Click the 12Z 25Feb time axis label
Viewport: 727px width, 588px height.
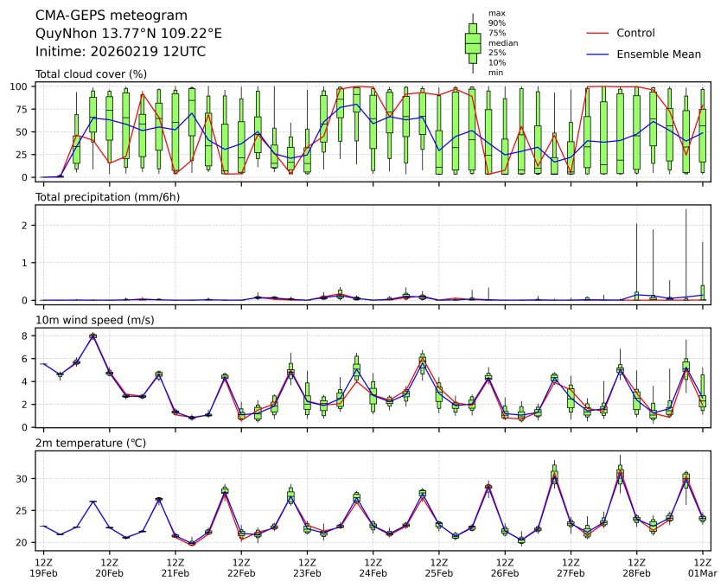coord(438,566)
